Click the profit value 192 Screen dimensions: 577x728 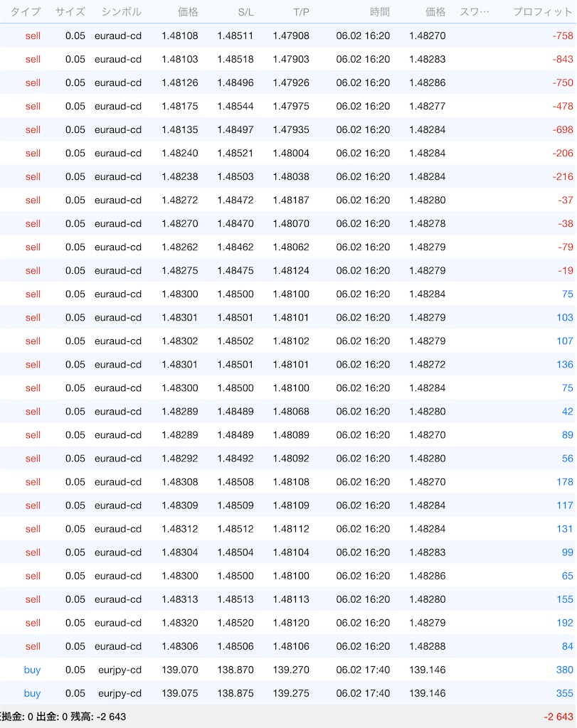[x=565, y=623]
